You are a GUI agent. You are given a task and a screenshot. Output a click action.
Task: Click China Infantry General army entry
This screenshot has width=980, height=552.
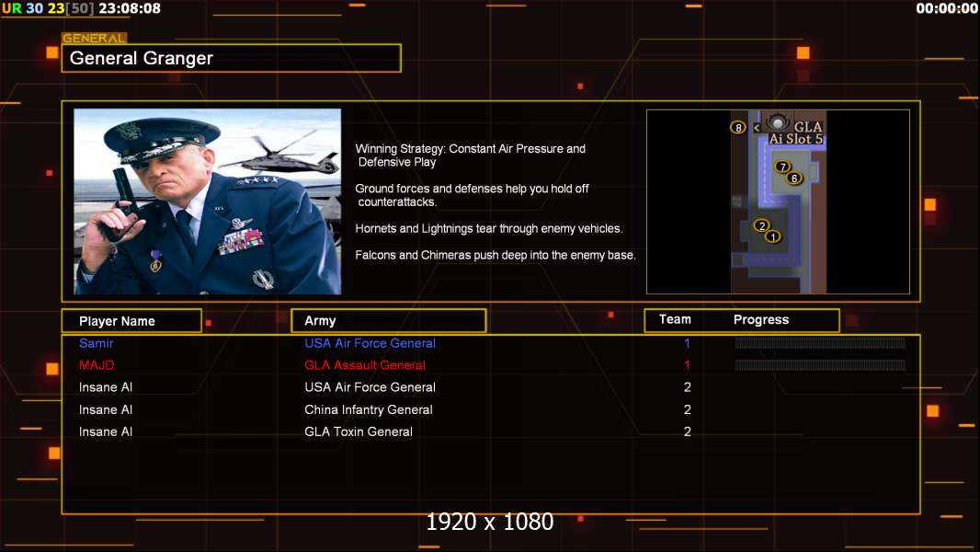tap(369, 409)
